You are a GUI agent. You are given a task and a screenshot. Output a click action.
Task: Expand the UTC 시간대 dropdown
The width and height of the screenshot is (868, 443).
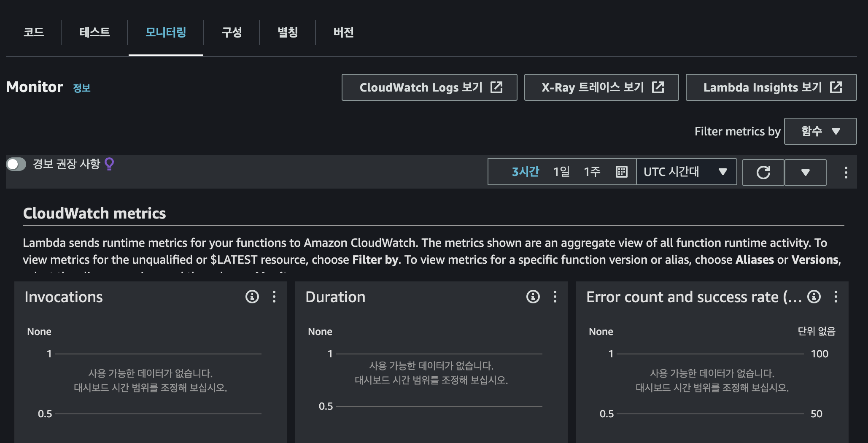[x=686, y=172]
